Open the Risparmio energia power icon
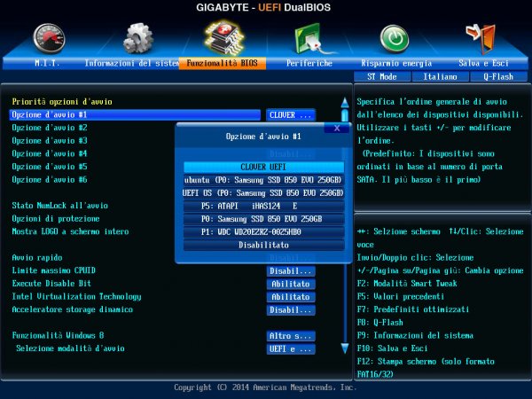The image size is (532, 399). (x=395, y=38)
